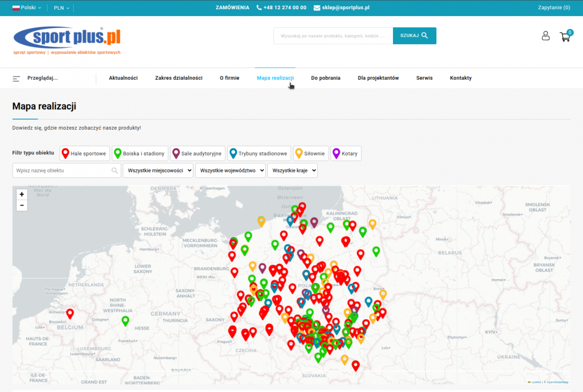
Task: Toggle the Boiska i stadiony filter
Action: point(140,153)
